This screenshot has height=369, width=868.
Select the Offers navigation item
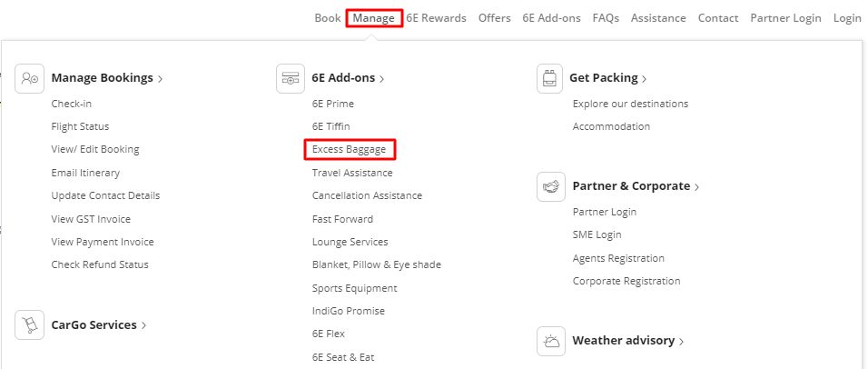point(494,18)
